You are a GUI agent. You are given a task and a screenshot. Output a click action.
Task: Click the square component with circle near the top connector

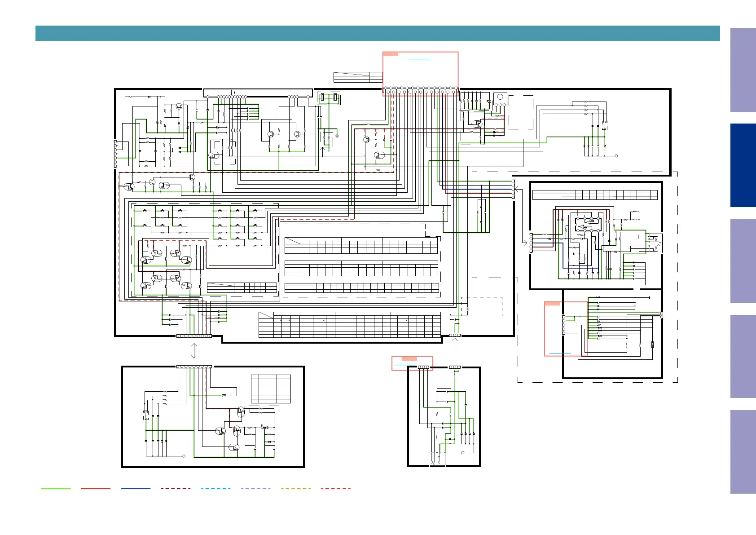pos(500,98)
